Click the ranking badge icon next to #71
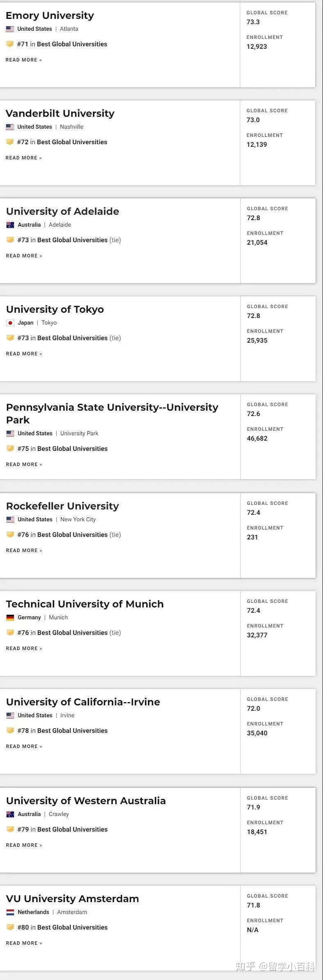The height and width of the screenshot is (980, 323). coord(10,44)
